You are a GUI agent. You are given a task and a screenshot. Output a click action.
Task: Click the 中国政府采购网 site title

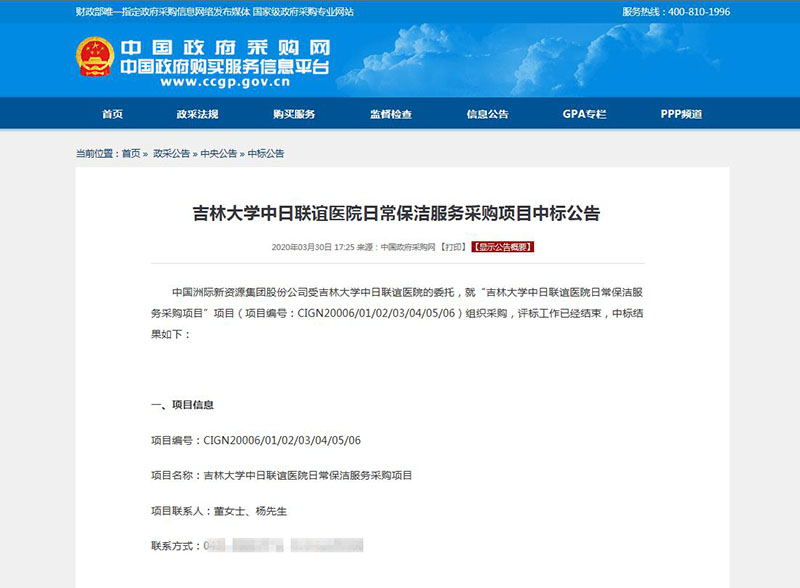(224, 48)
